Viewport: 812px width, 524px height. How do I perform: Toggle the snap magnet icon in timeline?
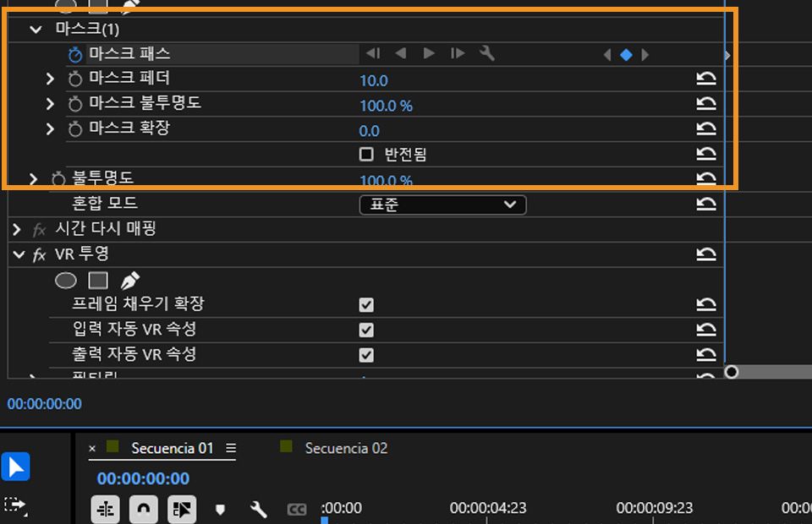coord(144,509)
